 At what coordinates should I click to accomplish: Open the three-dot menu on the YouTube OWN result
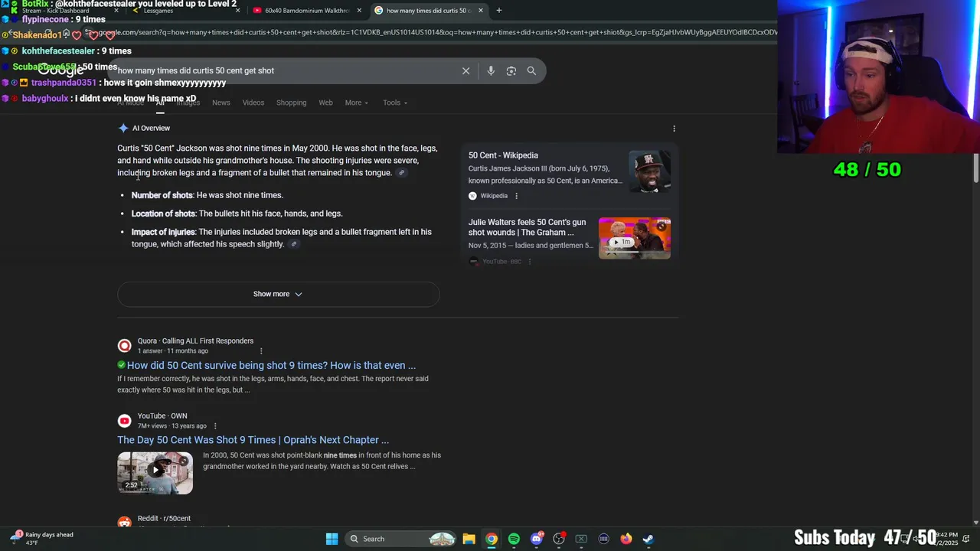click(215, 426)
